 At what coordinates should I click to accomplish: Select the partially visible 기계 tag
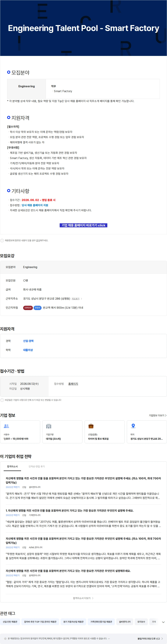[x=154, y=622]
